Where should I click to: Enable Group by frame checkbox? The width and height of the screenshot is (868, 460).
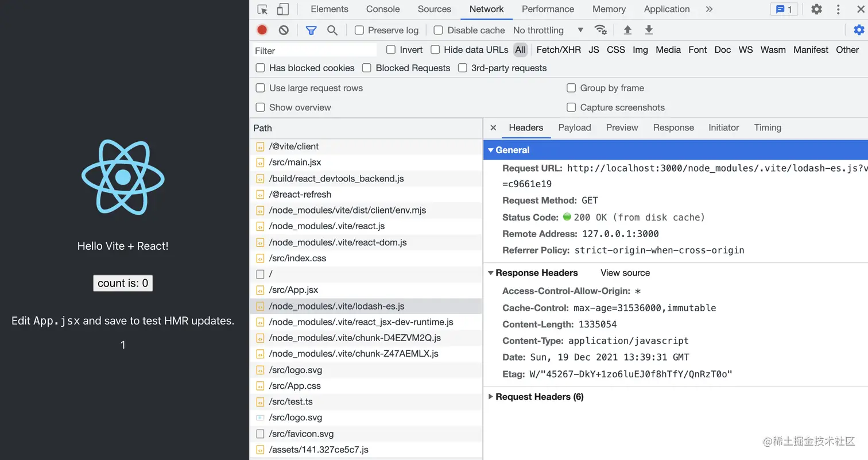pyautogui.click(x=571, y=88)
